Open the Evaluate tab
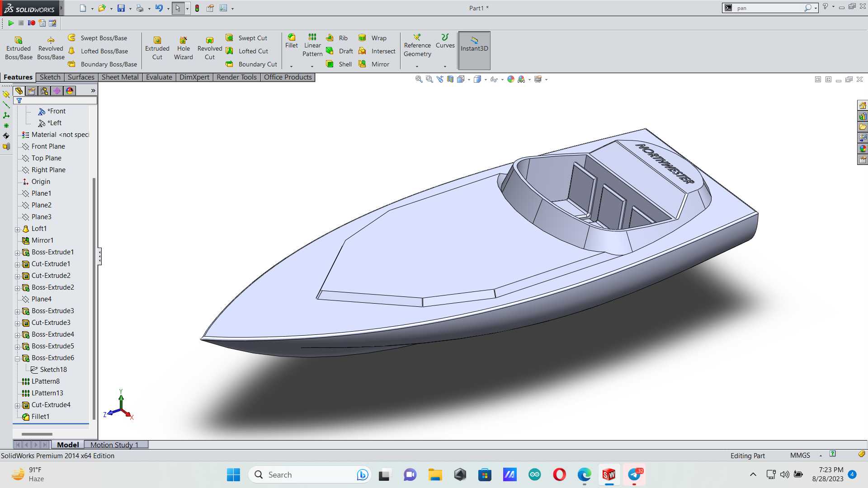This screenshot has width=868, height=488. click(159, 77)
